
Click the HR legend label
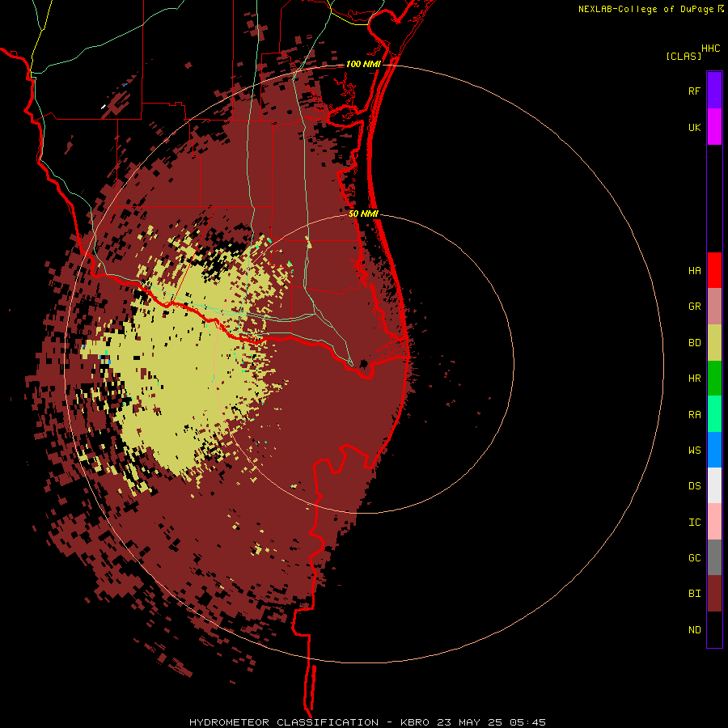(694, 379)
